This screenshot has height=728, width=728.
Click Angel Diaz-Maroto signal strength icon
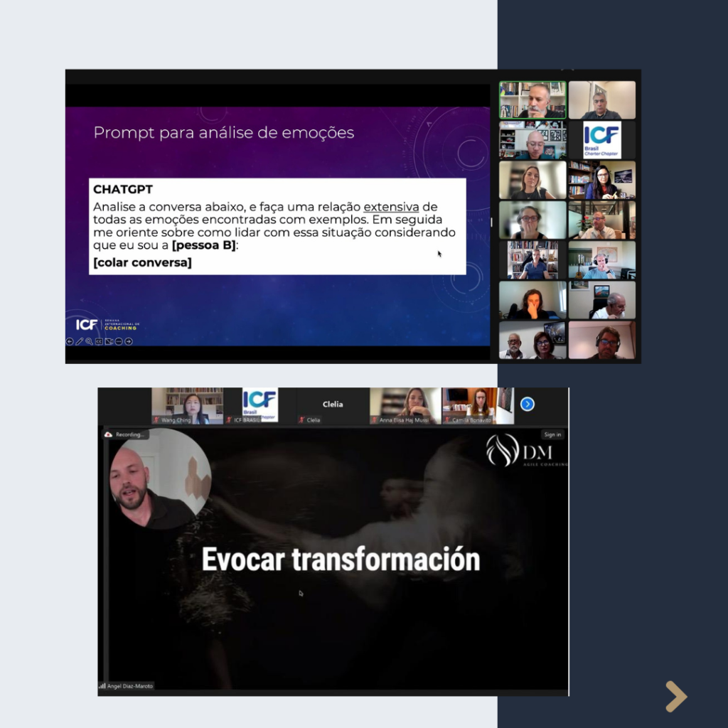coord(102,686)
